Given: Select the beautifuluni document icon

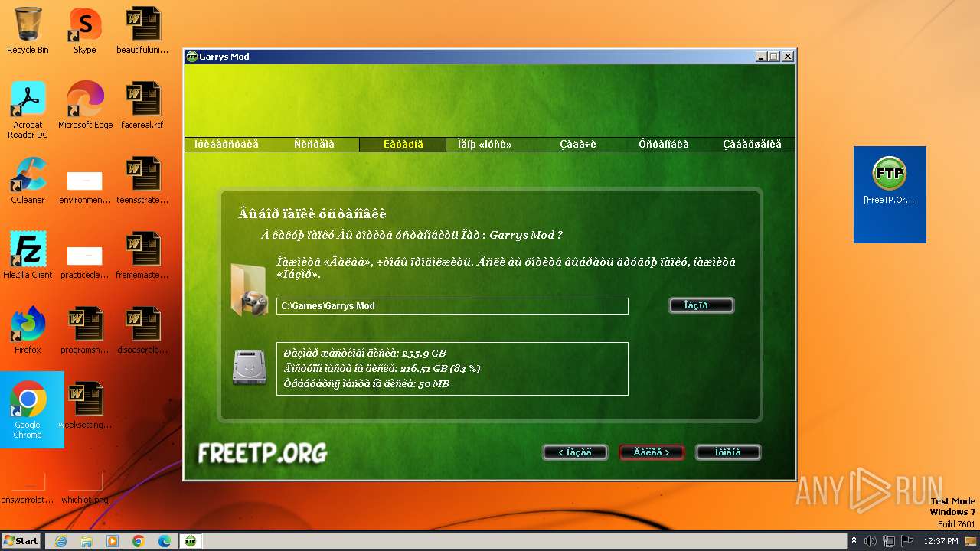Looking at the screenshot, I should [x=142, y=31].
